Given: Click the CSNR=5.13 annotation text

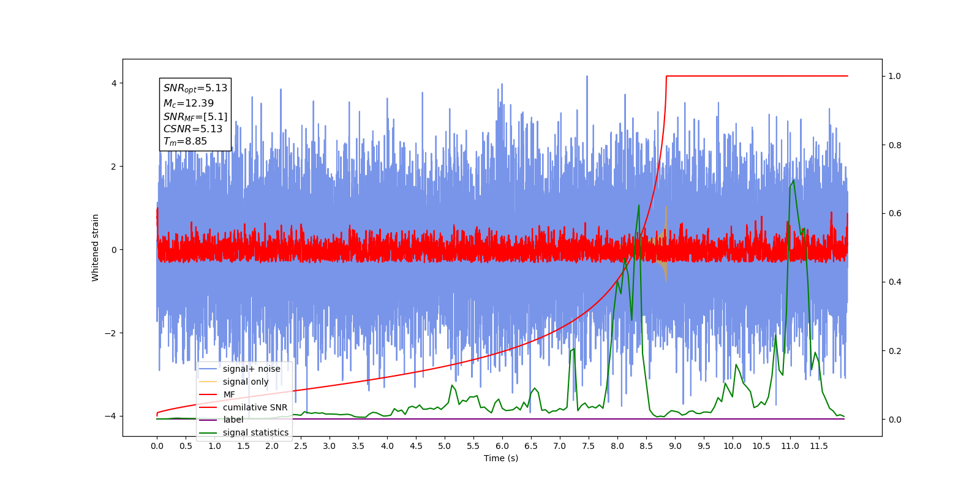Looking at the screenshot, I should [x=193, y=129].
